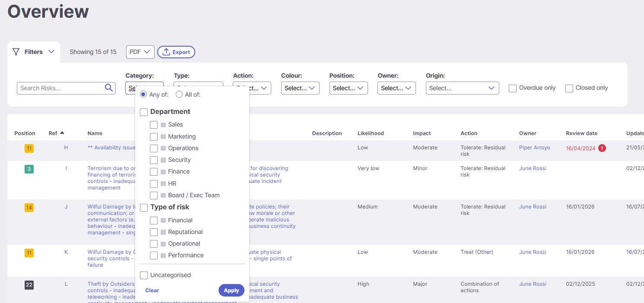The image size is (644, 303).
Task: Click the funnel Filters icon
Action: click(x=16, y=52)
